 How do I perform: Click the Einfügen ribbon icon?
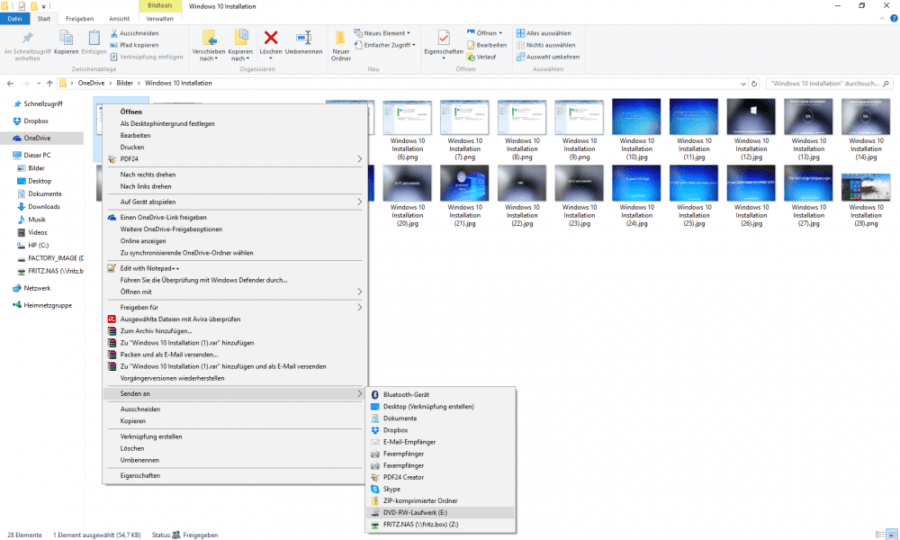(x=94, y=38)
